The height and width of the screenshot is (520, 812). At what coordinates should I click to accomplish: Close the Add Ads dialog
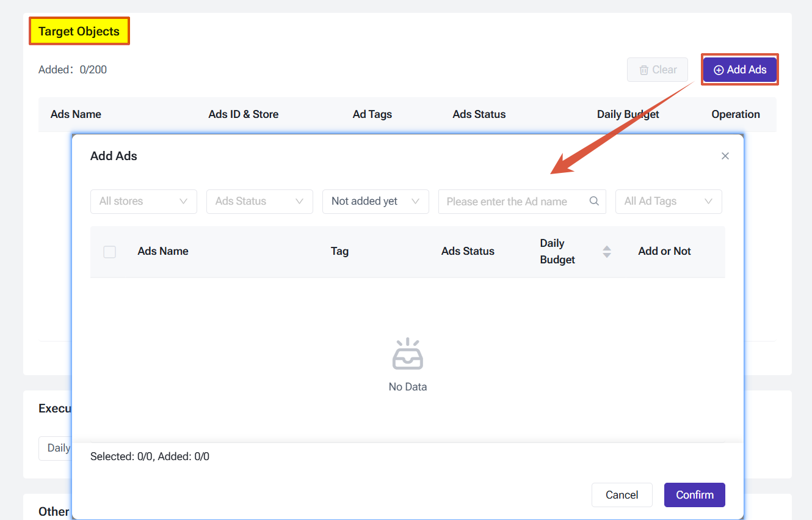(x=725, y=156)
